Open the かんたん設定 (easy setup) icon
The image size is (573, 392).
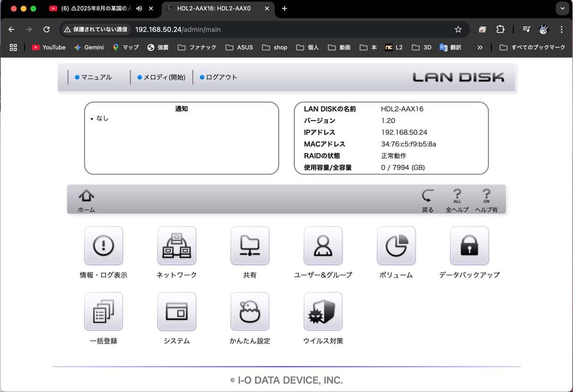click(x=250, y=312)
